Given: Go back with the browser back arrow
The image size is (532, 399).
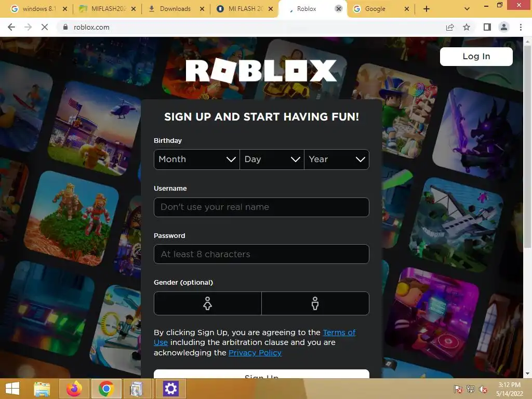Looking at the screenshot, I should pyautogui.click(x=11, y=27).
